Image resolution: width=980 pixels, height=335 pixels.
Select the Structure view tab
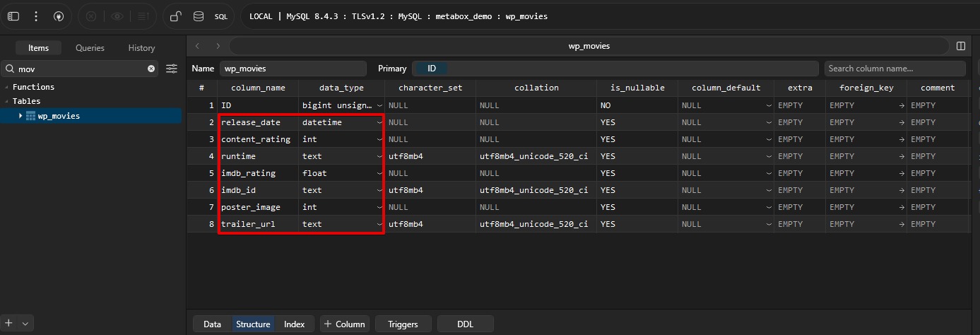253,324
